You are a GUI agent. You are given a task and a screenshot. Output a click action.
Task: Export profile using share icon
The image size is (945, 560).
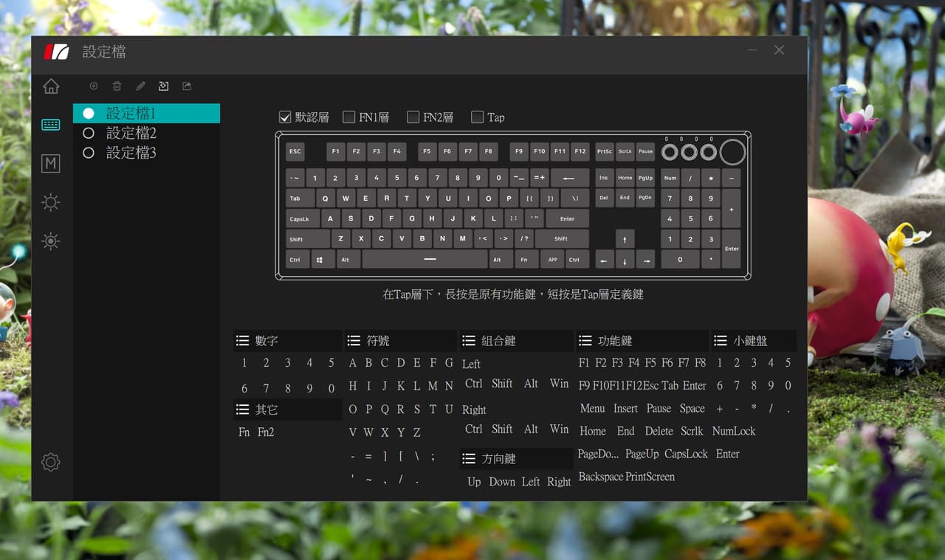click(x=187, y=86)
